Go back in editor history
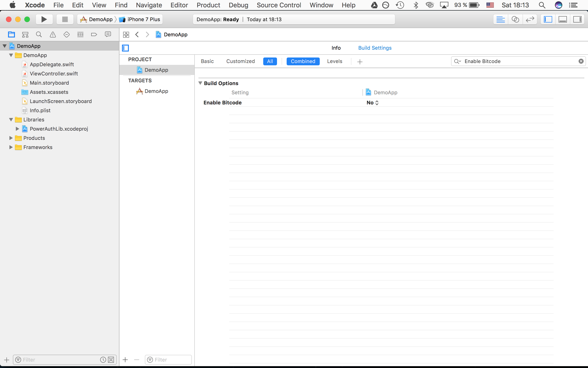Screen dimensions: 588x368 (137, 34)
